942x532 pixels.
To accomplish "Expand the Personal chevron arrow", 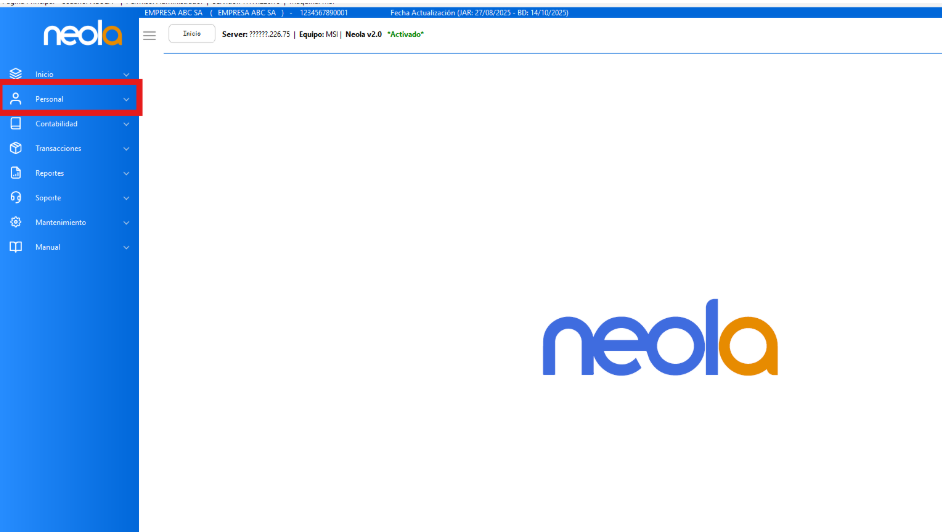I will coord(126,100).
